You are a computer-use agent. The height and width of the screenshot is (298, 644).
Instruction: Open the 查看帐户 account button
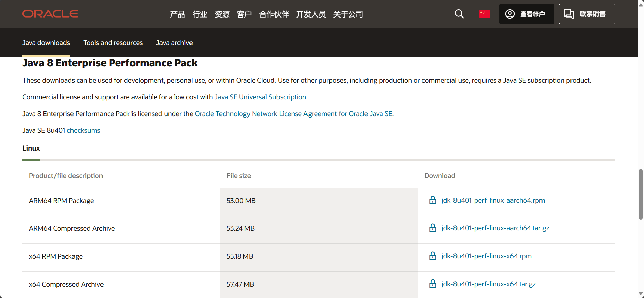click(x=526, y=14)
